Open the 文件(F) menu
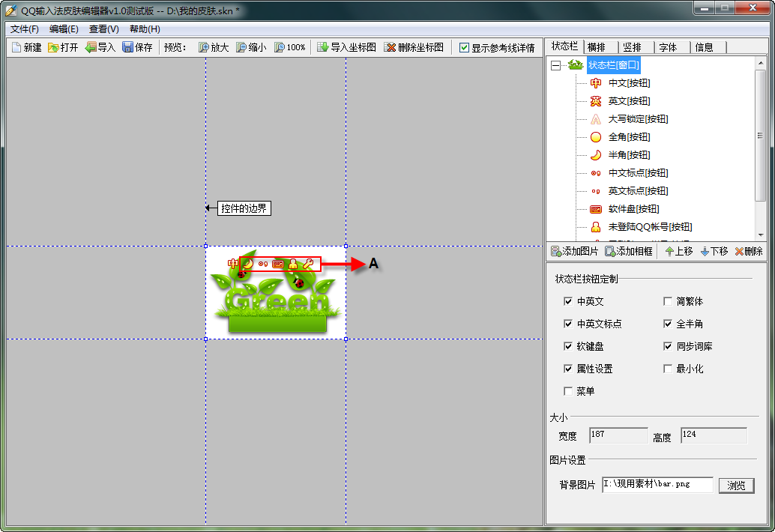The height and width of the screenshot is (532, 775). pyautogui.click(x=24, y=29)
